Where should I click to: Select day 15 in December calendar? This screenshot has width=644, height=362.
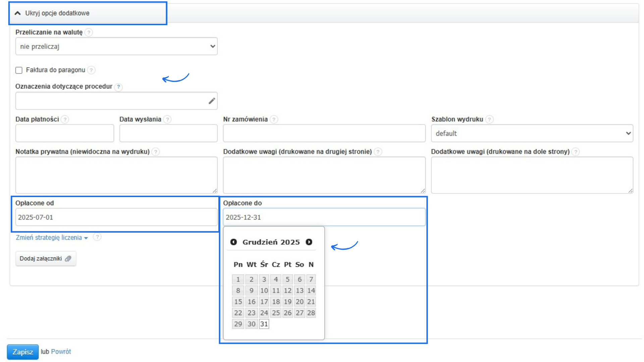[238, 302]
